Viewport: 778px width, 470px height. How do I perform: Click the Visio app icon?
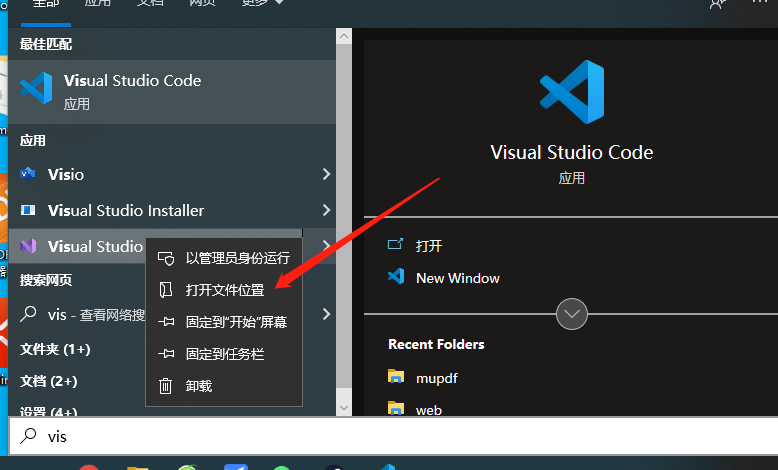pyautogui.click(x=28, y=174)
